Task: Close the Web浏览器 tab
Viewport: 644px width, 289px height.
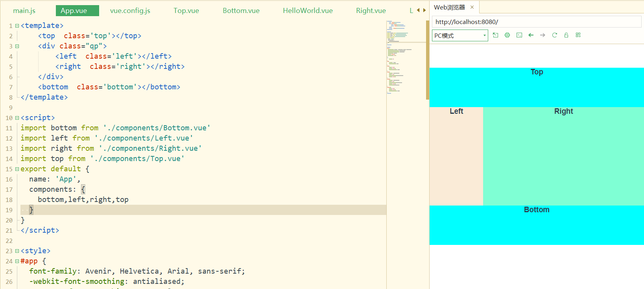Action: tap(472, 7)
